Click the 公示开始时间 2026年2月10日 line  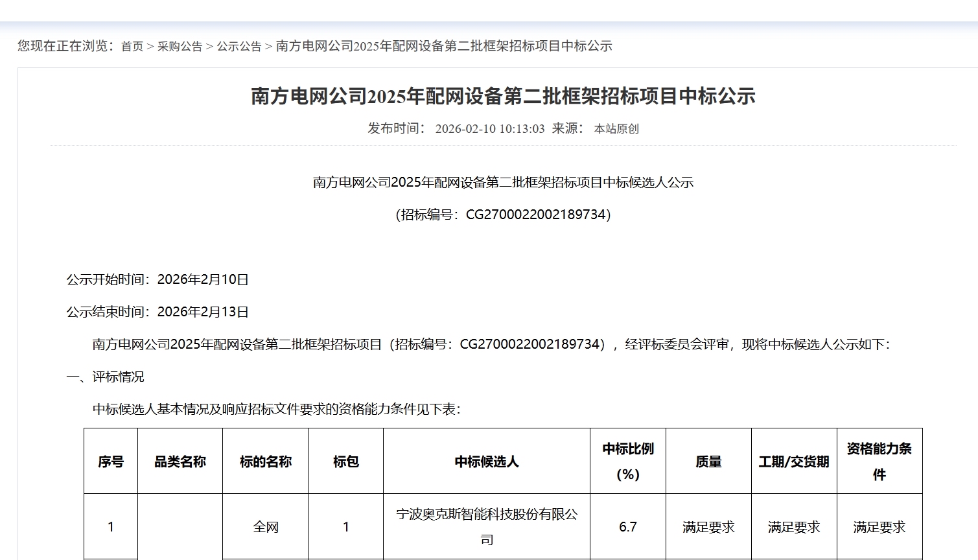pos(157,279)
